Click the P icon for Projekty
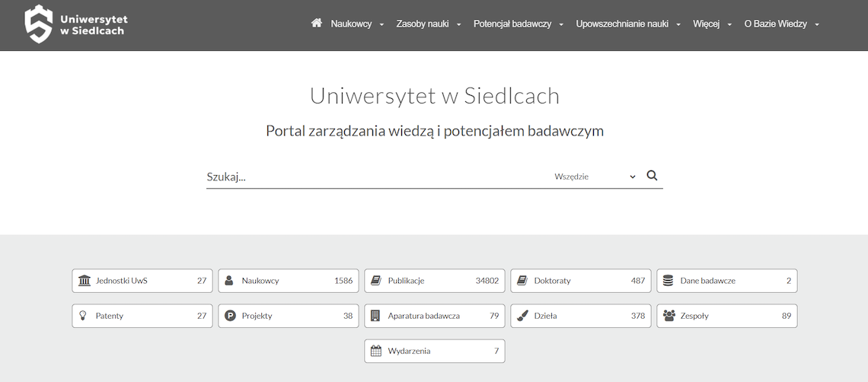868x382 pixels. coord(230,316)
